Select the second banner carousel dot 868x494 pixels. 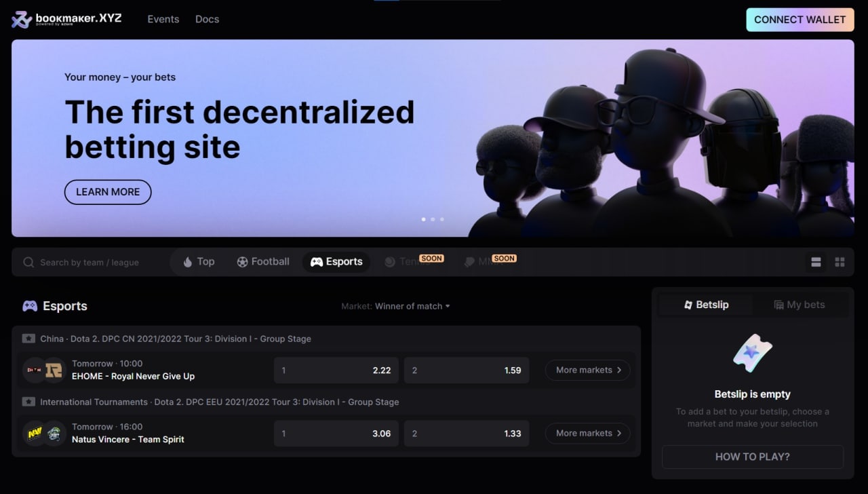(x=433, y=219)
